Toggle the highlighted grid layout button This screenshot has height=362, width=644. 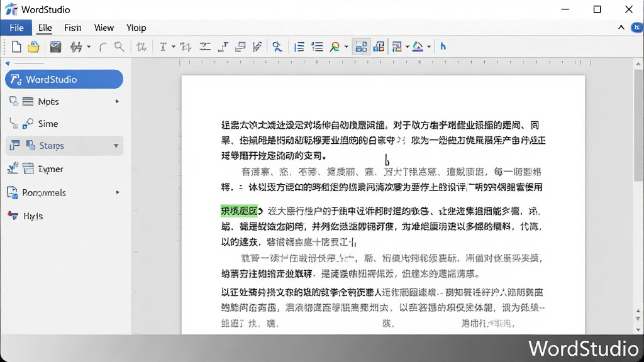tap(361, 47)
